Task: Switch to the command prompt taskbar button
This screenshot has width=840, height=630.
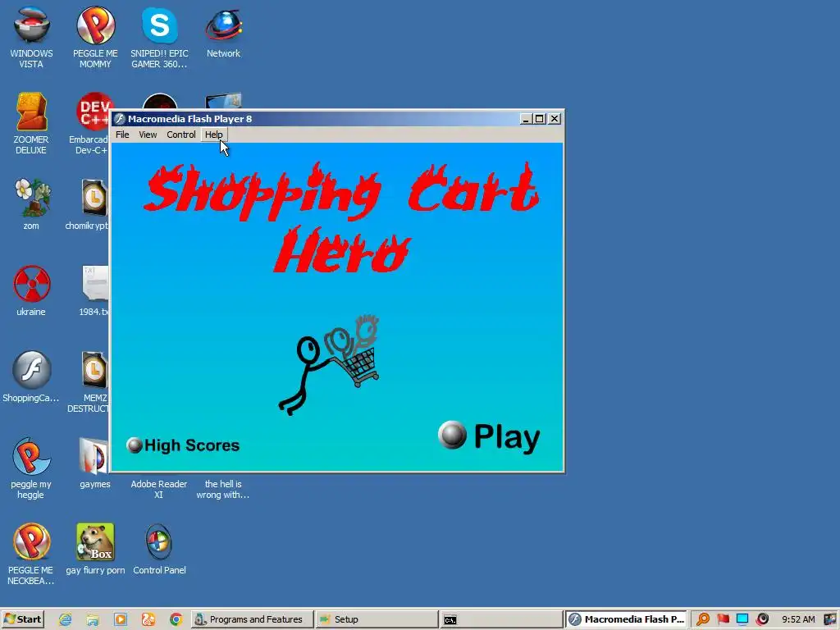Action: [x=500, y=619]
